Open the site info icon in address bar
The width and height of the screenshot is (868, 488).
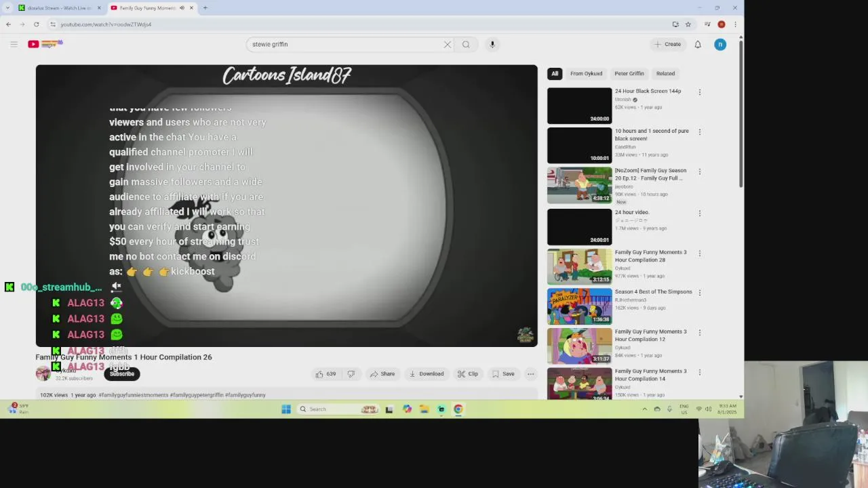[x=53, y=24]
